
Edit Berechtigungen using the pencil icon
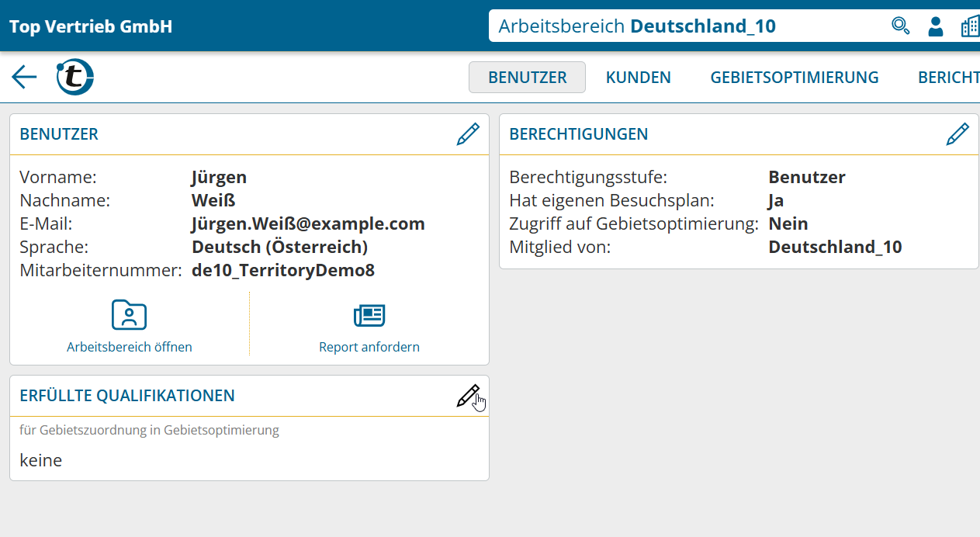[957, 134]
